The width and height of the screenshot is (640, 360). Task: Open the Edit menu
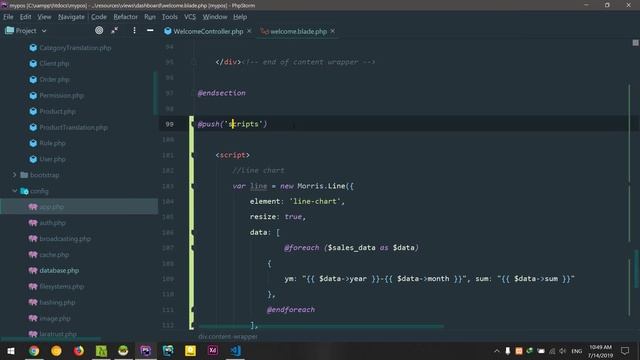[25, 17]
